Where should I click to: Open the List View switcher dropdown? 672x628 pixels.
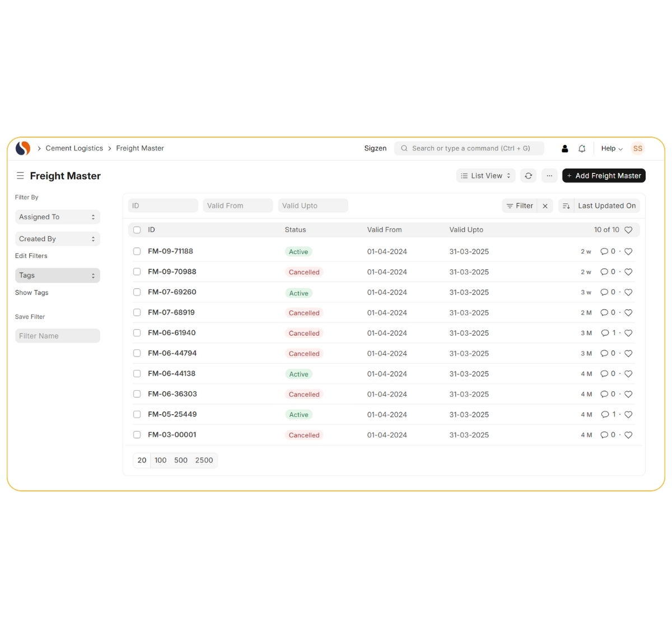click(486, 176)
